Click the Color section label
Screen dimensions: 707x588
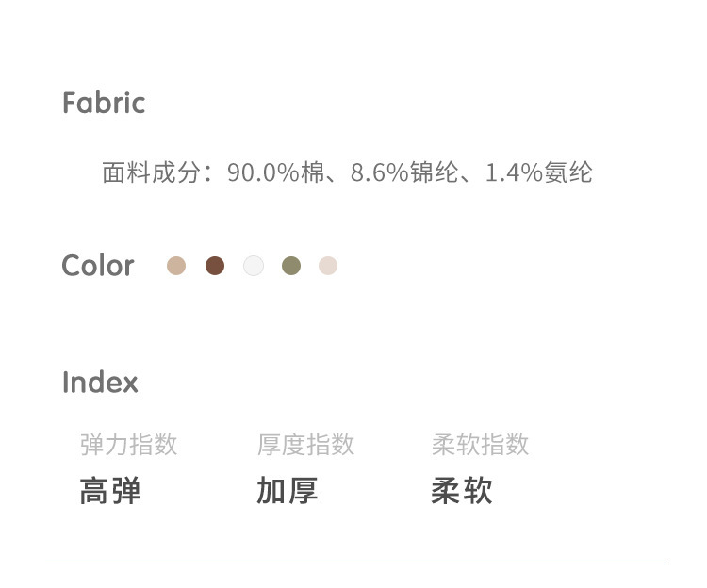click(x=98, y=266)
